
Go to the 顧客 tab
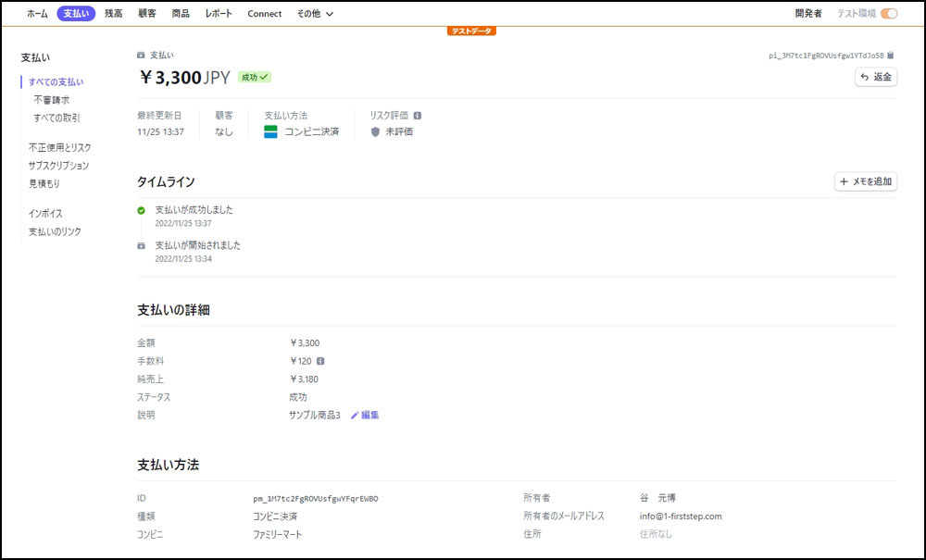click(x=146, y=14)
